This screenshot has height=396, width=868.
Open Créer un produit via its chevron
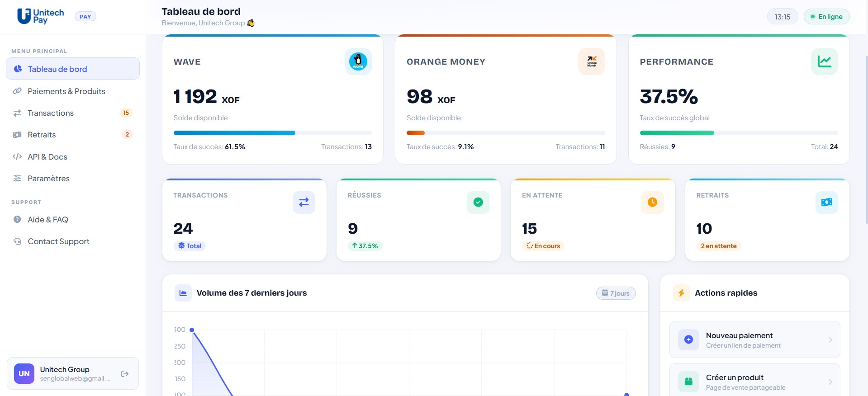coord(830,382)
